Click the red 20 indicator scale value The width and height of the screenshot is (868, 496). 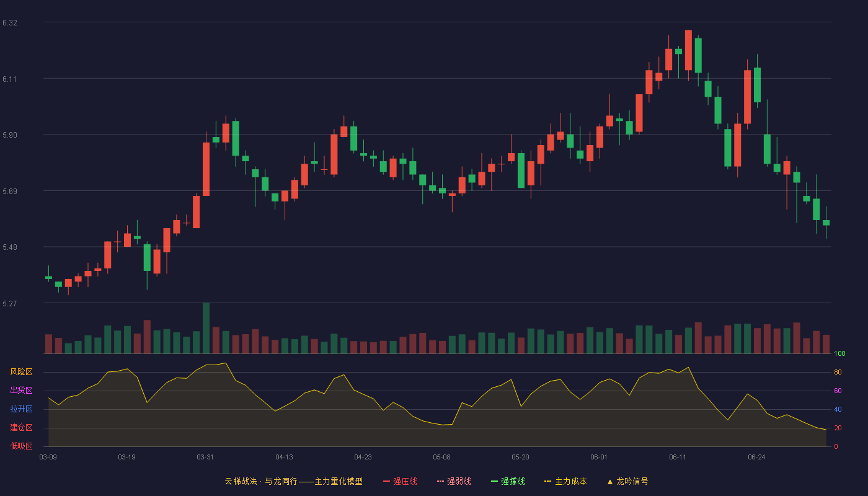coord(838,428)
